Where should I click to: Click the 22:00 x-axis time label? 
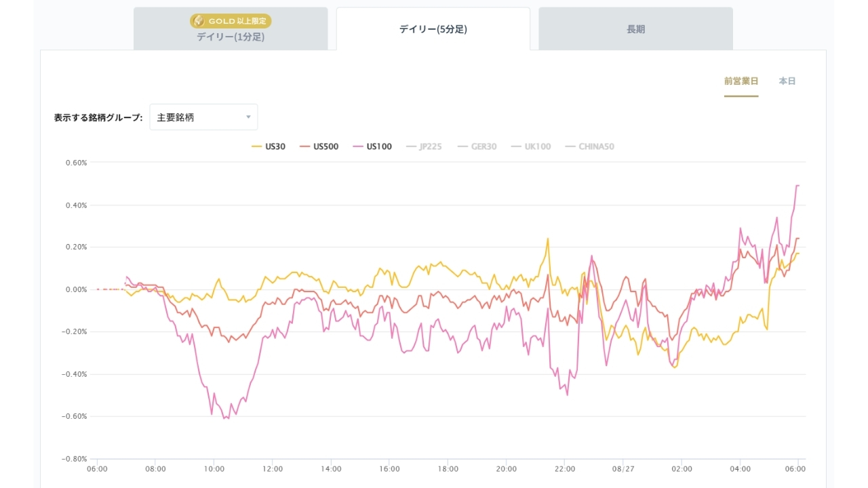point(565,468)
